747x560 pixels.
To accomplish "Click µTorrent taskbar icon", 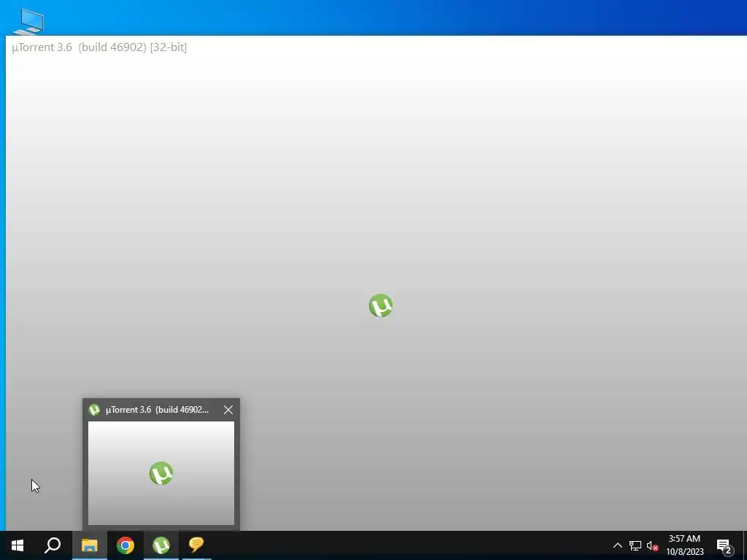I will [161, 545].
